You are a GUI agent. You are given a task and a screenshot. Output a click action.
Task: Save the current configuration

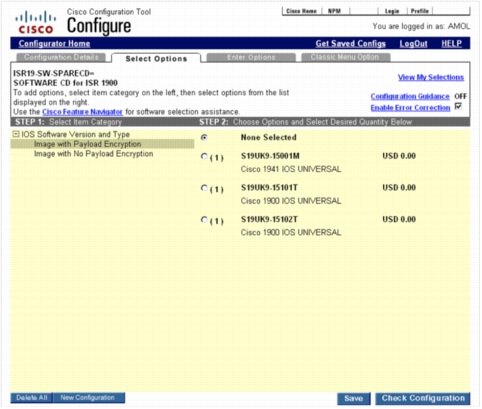(x=354, y=398)
